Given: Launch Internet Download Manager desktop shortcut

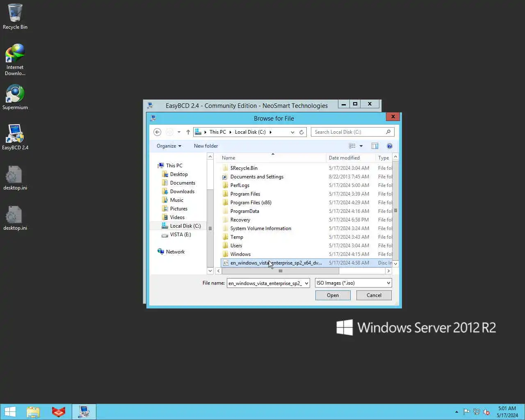Looking at the screenshot, I should point(15,59).
